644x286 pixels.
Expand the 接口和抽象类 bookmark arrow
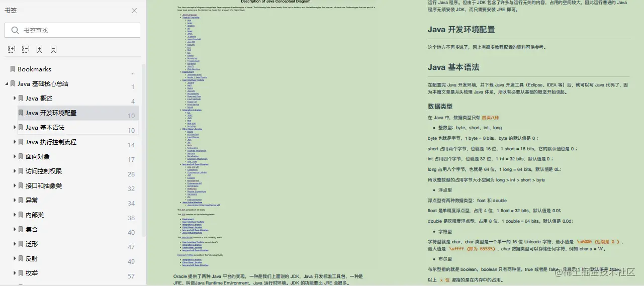(x=15, y=186)
